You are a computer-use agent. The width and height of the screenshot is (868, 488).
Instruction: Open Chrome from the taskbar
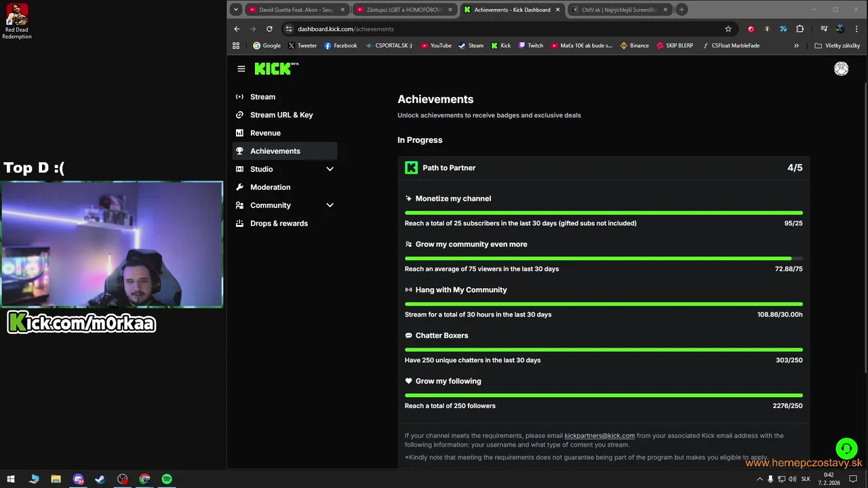click(x=144, y=479)
